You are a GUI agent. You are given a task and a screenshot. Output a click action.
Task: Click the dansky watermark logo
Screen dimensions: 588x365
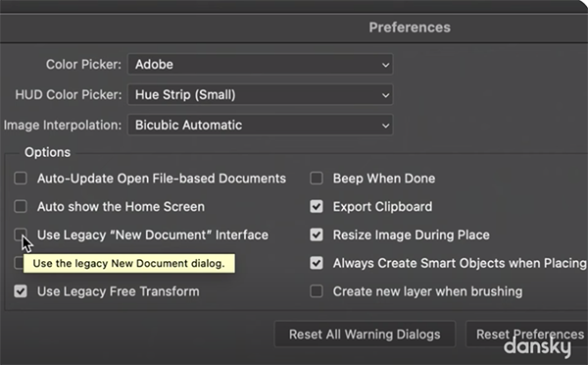coord(538,346)
